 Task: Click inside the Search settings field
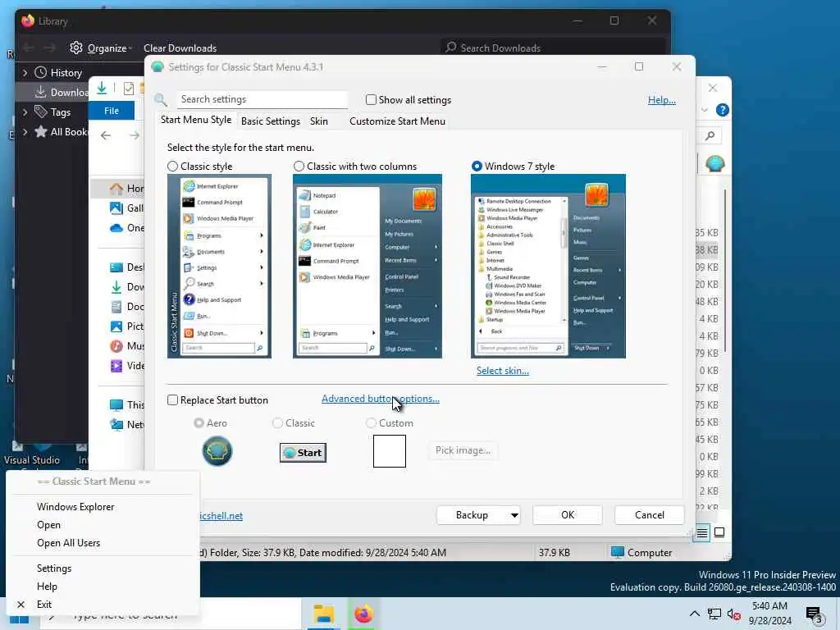[262, 99]
